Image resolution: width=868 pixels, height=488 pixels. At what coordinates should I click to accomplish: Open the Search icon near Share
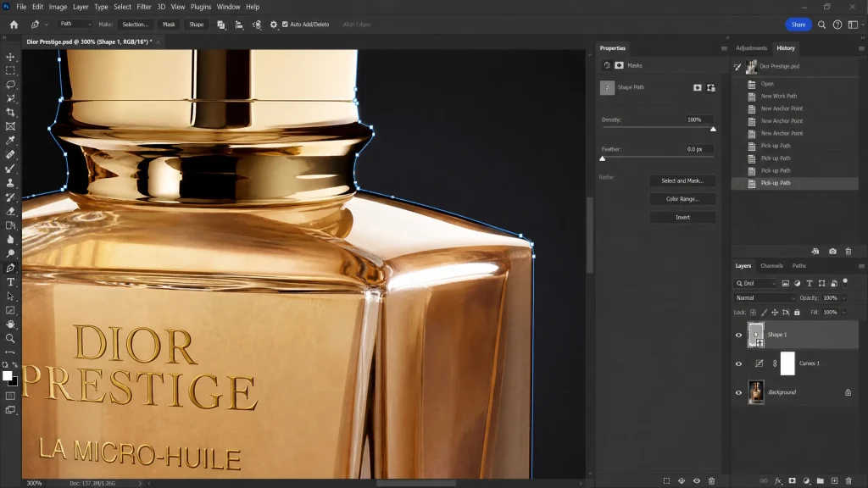click(x=822, y=25)
